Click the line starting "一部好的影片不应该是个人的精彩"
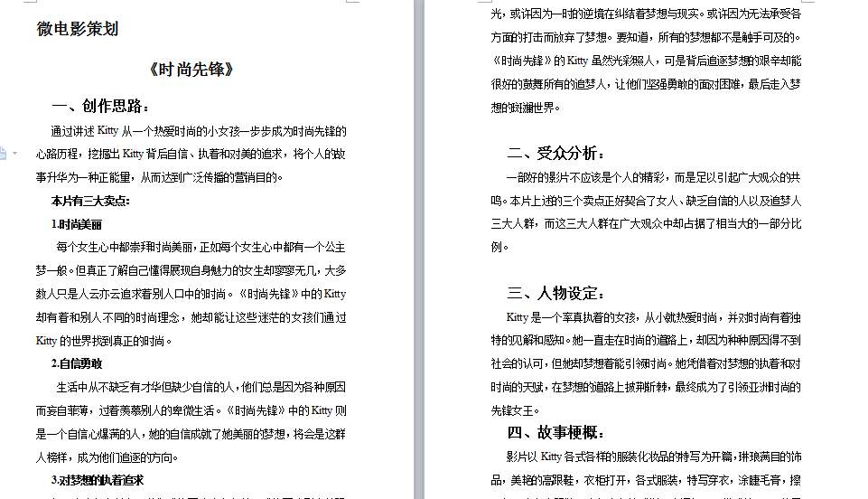This screenshot has height=499, width=868. point(653,177)
